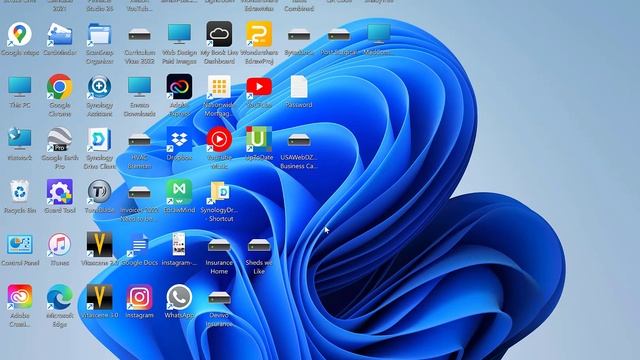Open Synology Drive Client

point(100,140)
